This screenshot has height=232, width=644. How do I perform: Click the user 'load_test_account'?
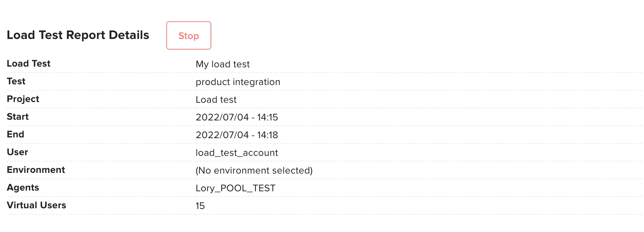(237, 153)
